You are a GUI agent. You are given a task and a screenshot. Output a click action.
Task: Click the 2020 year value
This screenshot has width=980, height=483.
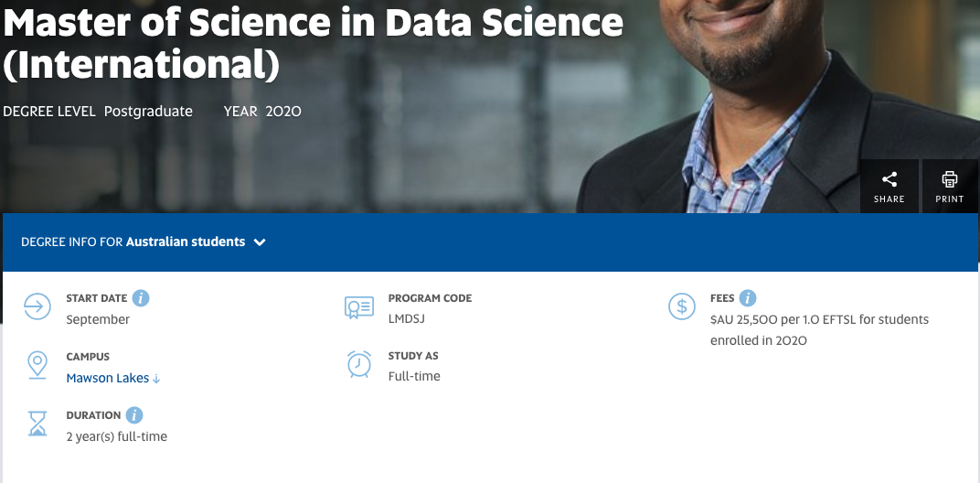point(283,112)
